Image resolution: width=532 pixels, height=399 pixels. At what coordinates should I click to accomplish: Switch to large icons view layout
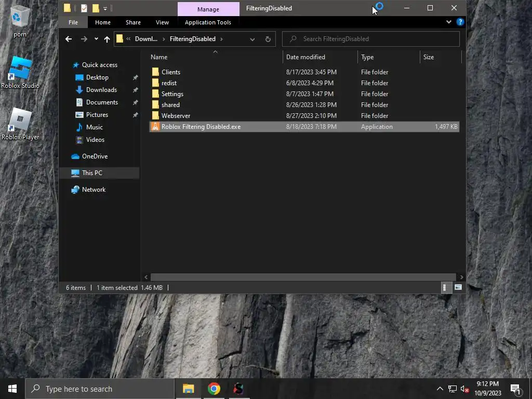pos(458,287)
